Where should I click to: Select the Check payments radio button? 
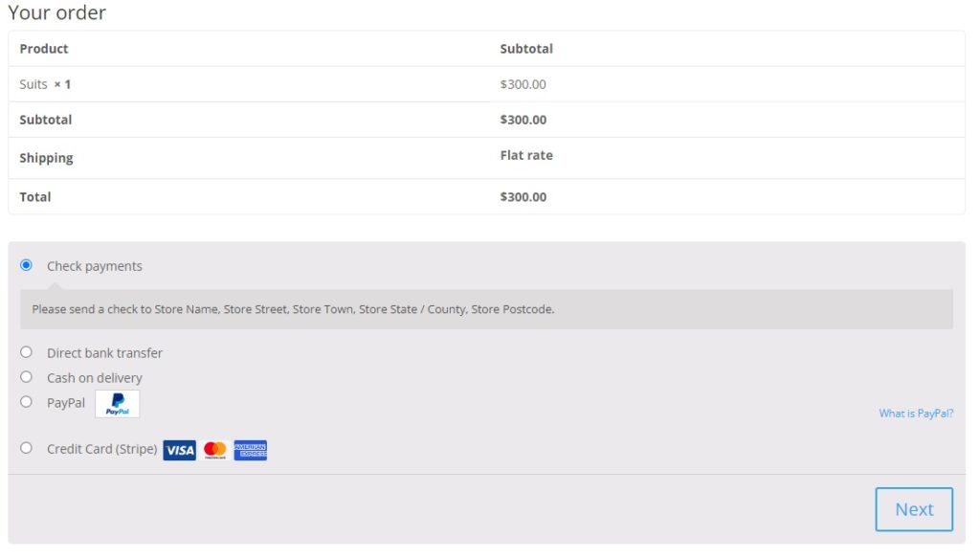point(26,265)
